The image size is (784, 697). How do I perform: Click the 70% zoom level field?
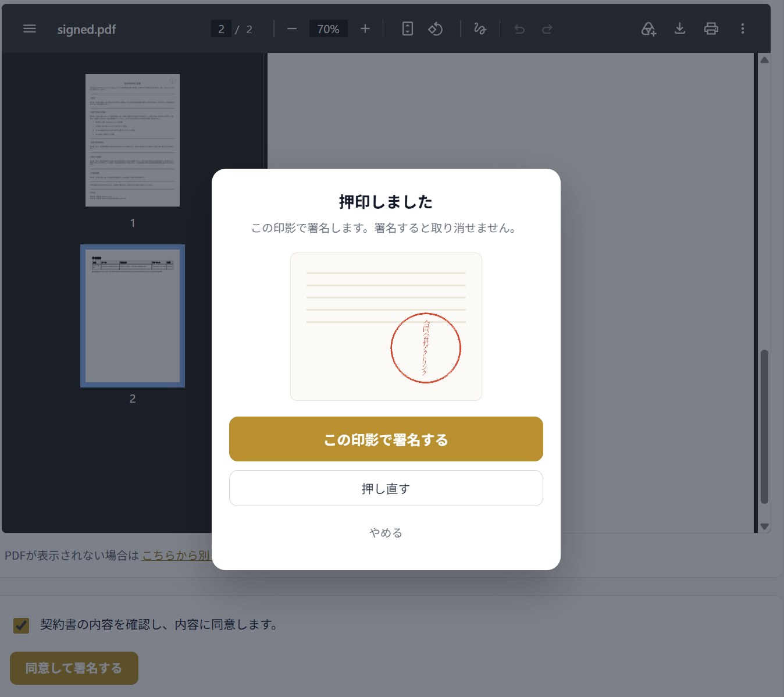point(328,29)
